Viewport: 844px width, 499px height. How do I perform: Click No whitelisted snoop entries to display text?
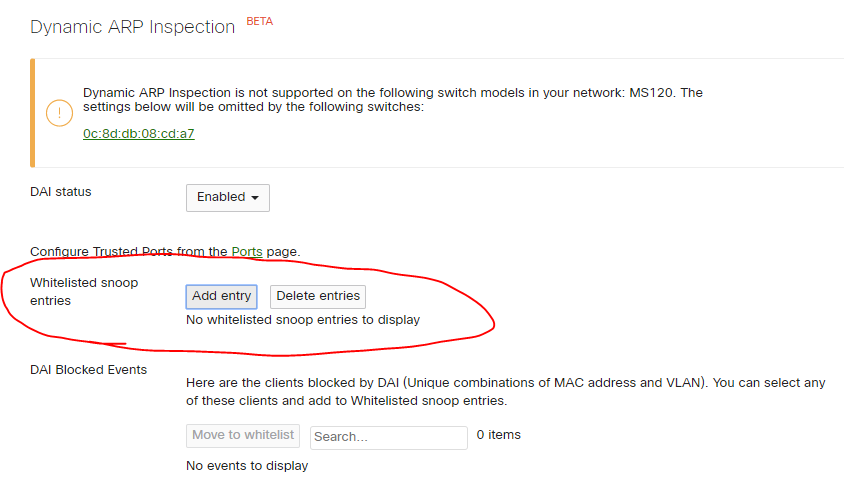pos(303,320)
